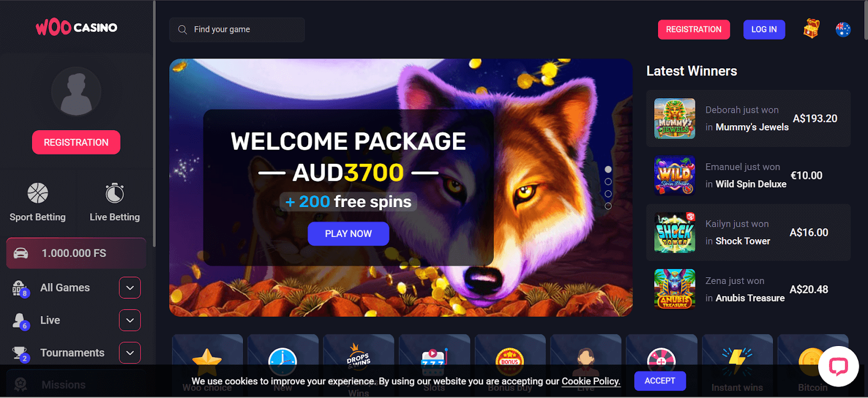Screen dimensions: 868x398
Task: Open Live Betting stopwatch icon
Action: [114, 193]
